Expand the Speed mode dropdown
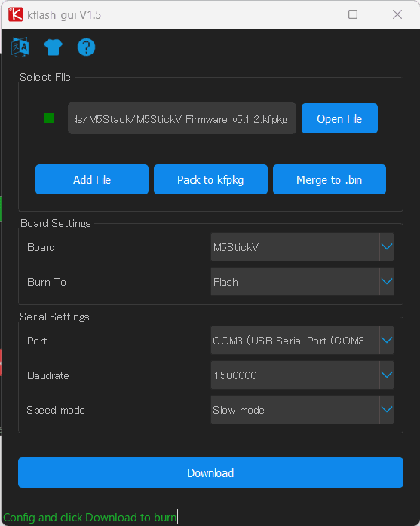 pyautogui.click(x=302, y=410)
